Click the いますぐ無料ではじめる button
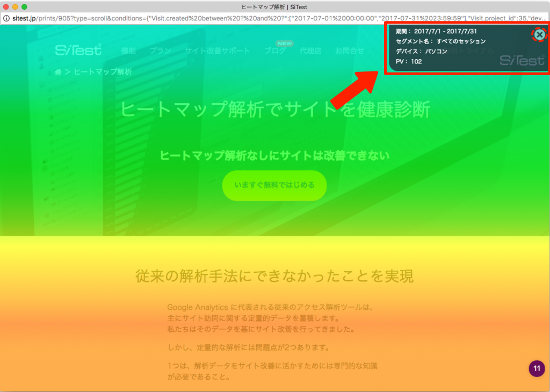This screenshot has width=550, height=392. pos(274,185)
